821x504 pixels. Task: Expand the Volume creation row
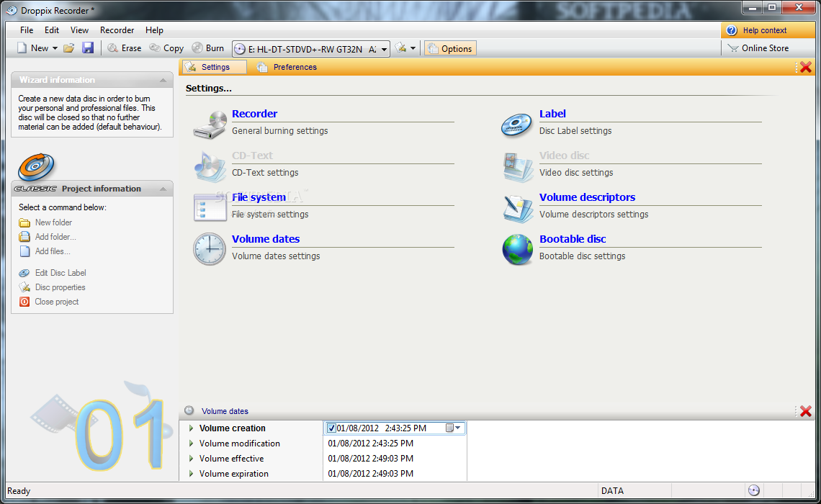(191, 428)
